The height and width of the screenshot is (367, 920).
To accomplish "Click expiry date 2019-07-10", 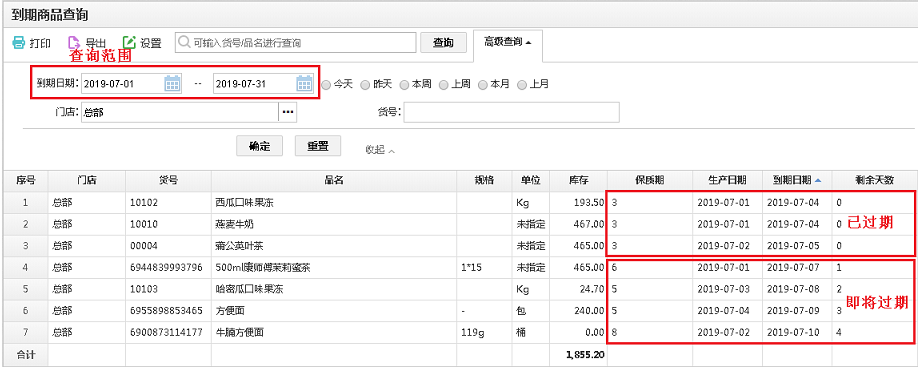I will (793, 332).
